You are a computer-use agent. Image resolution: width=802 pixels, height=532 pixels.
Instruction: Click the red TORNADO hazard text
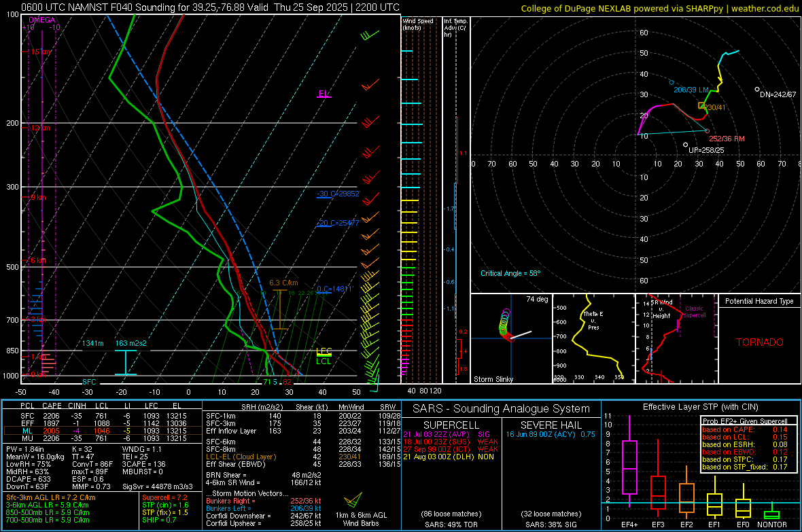760,342
